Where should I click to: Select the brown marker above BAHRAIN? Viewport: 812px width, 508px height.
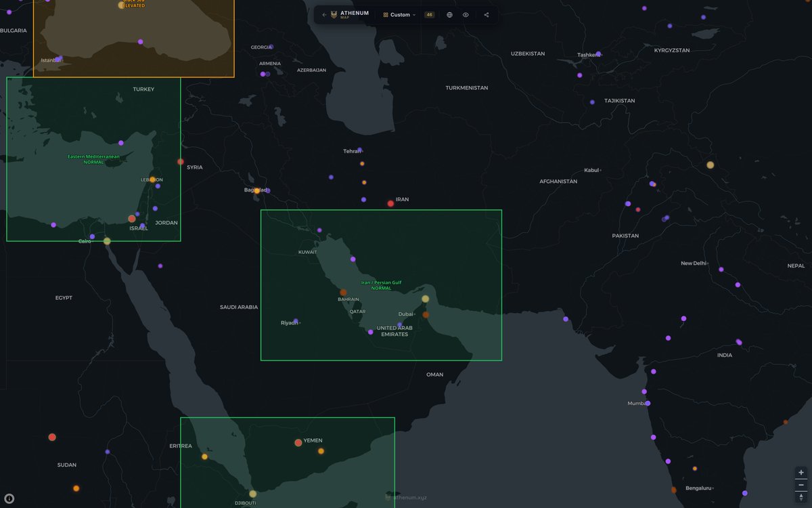point(343,293)
